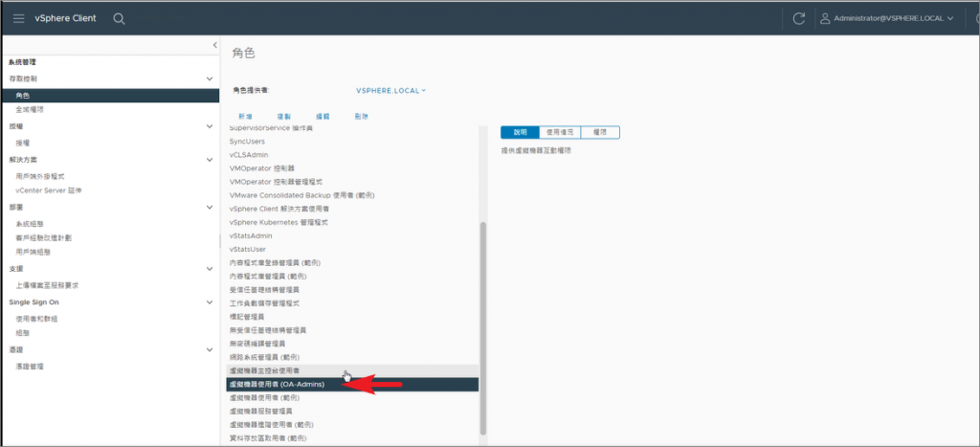980x447 pixels.
Task: Click the 刪除 role button
Action: point(361,117)
